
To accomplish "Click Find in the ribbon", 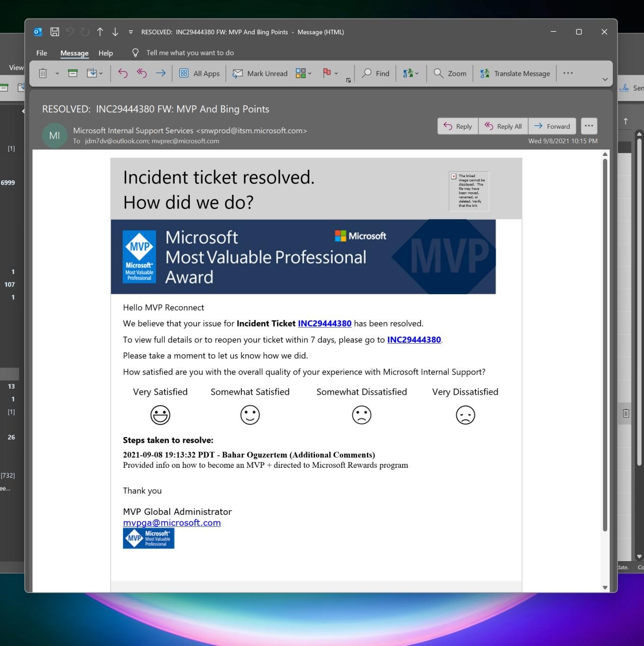I will pos(375,73).
